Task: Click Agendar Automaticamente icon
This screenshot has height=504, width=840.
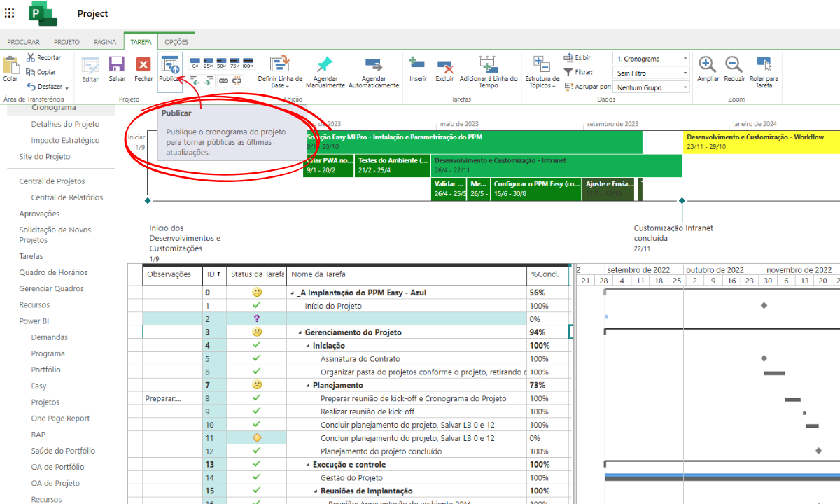Action: click(374, 64)
